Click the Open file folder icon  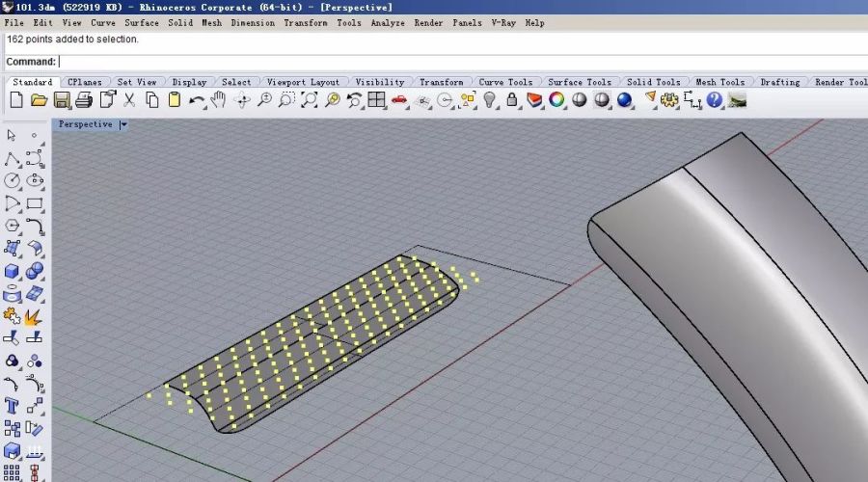coord(39,99)
